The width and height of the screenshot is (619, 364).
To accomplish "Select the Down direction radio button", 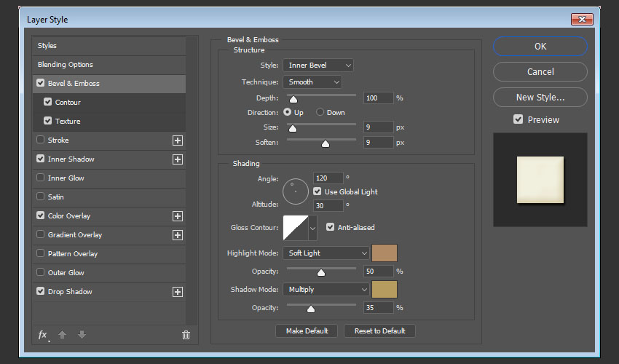I will click(x=320, y=113).
